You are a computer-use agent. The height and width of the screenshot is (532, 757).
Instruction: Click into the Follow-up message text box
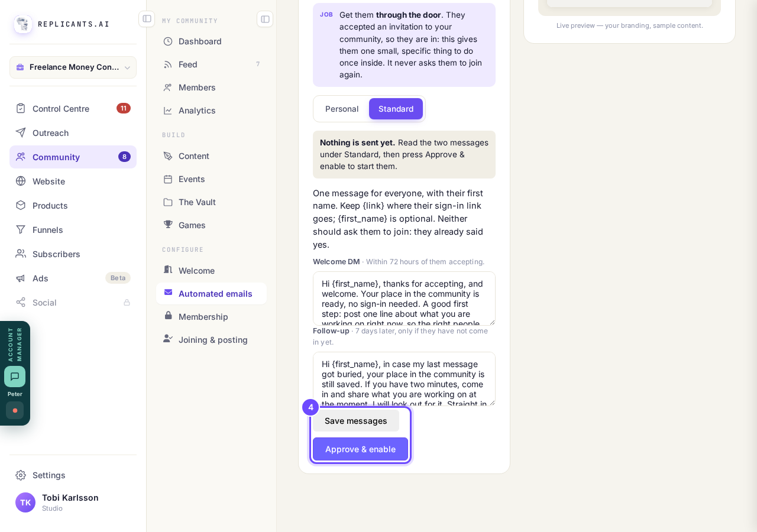coord(404,379)
